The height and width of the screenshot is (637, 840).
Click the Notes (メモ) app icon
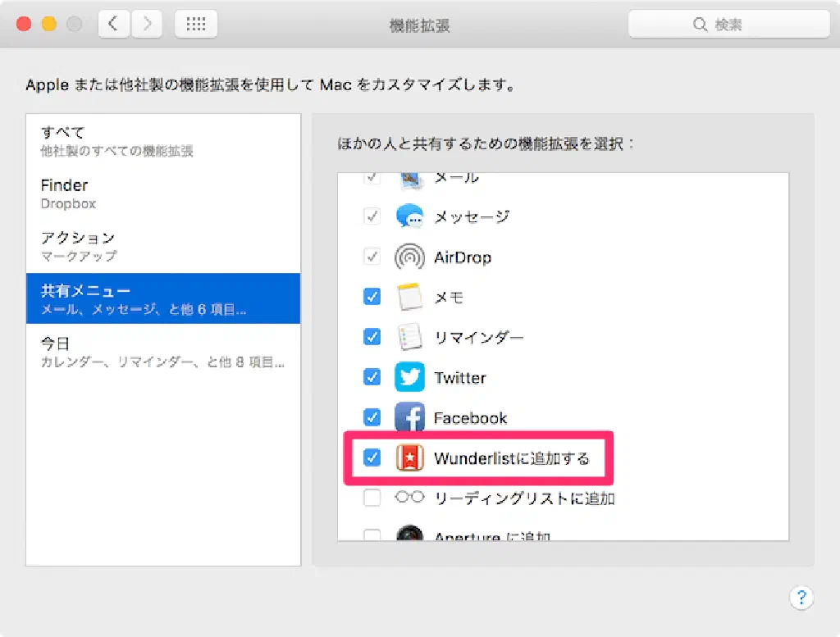409,297
